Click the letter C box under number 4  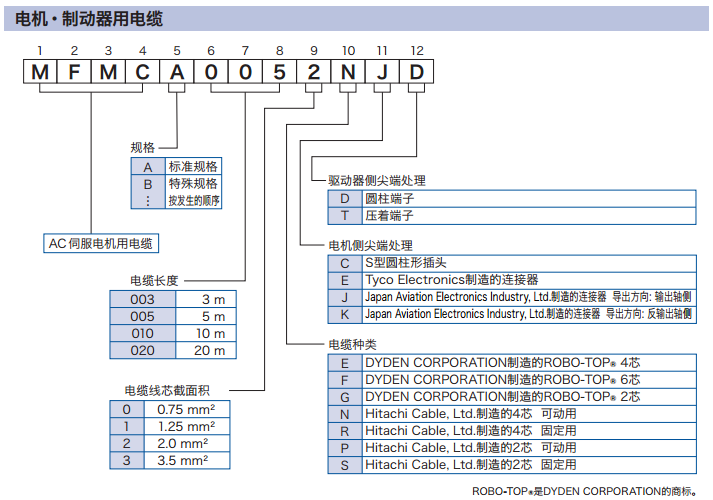pyautogui.click(x=143, y=72)
